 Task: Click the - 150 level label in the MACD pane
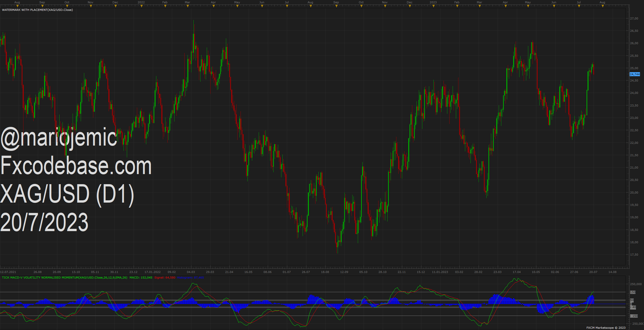click(634, 316)
